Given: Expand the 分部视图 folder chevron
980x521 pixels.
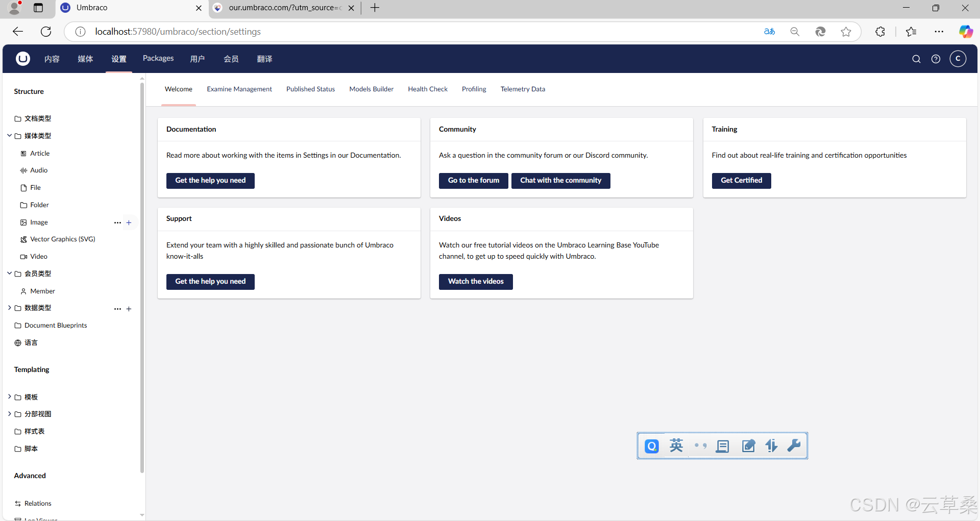Looking at the screenshot, I should click(x=9, y=414).
